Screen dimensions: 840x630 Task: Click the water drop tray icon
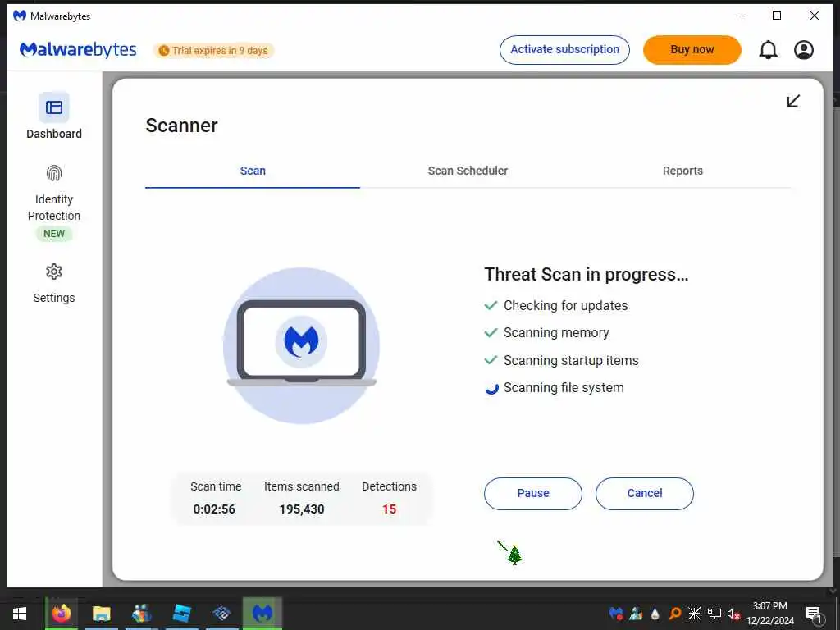655,614
